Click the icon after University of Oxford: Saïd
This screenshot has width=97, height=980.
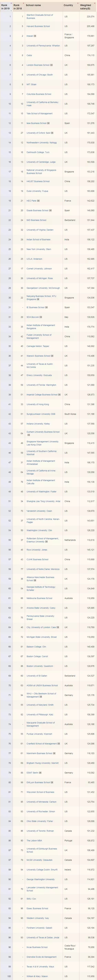pyautogui.click(x=52, y=133)
